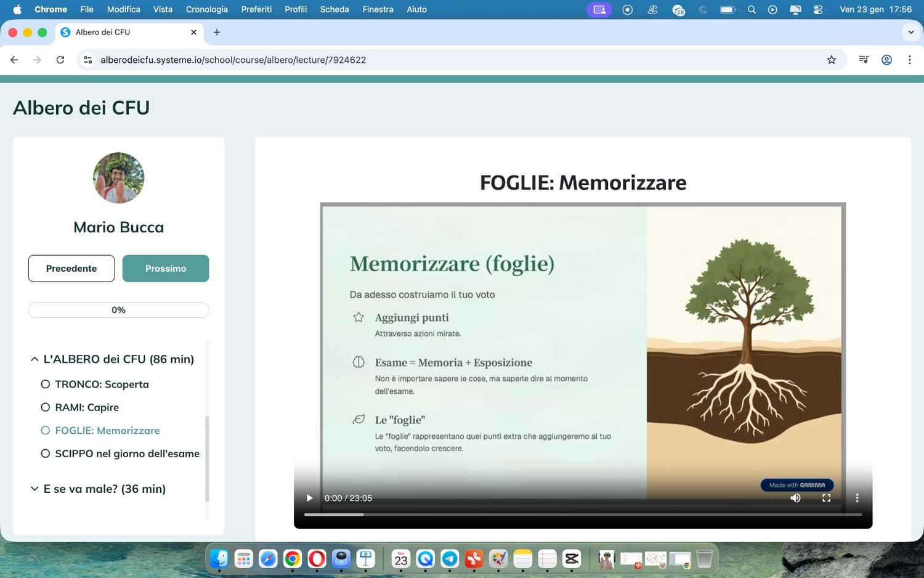Select SCIPPO nel giorno dell'esame lesson circle
Screen dimensions: 924x578
[45, 454]
